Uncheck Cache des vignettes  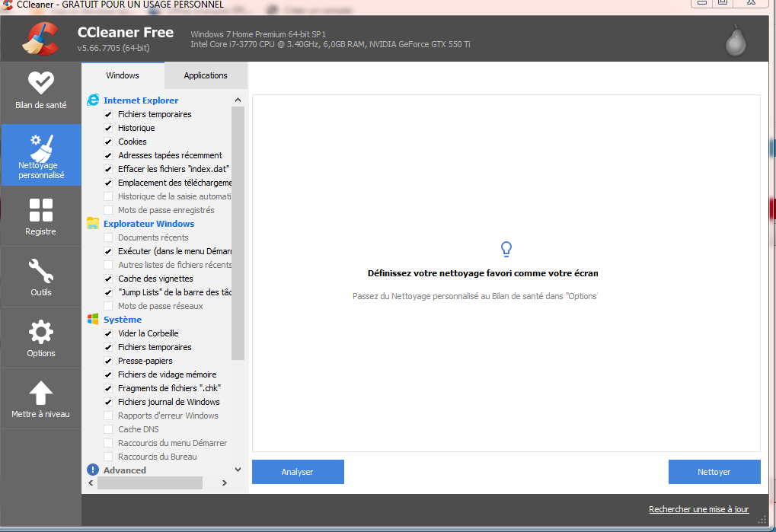108,279
